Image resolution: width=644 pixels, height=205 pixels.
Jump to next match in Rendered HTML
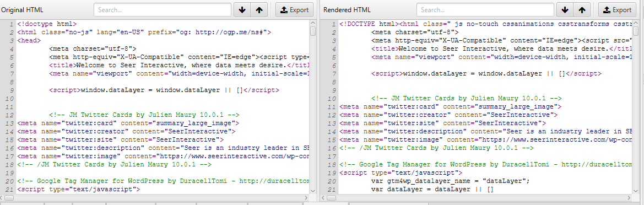(x=565, y=10)
